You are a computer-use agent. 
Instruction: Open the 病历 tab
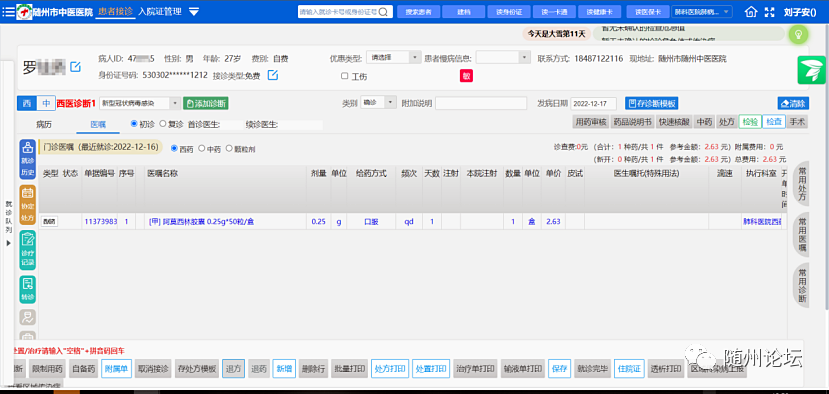tap(44, 125)
